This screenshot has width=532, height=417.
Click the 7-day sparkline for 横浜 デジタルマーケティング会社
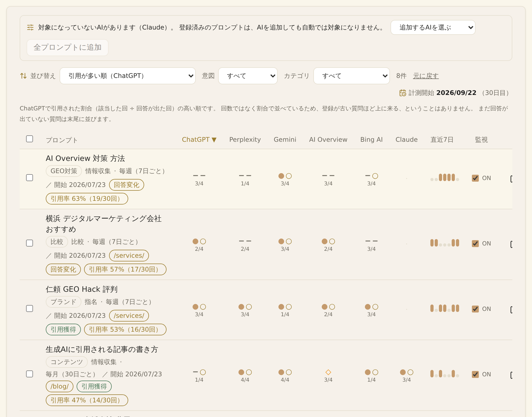[444, 243]
